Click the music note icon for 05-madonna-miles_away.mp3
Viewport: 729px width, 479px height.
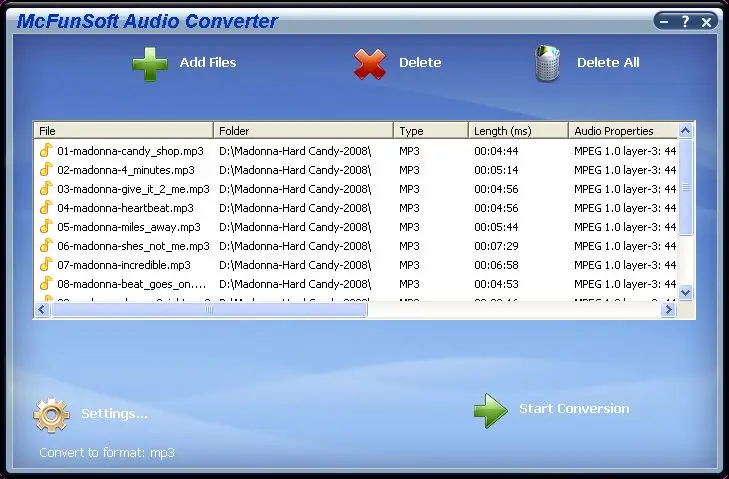[46, 227]
